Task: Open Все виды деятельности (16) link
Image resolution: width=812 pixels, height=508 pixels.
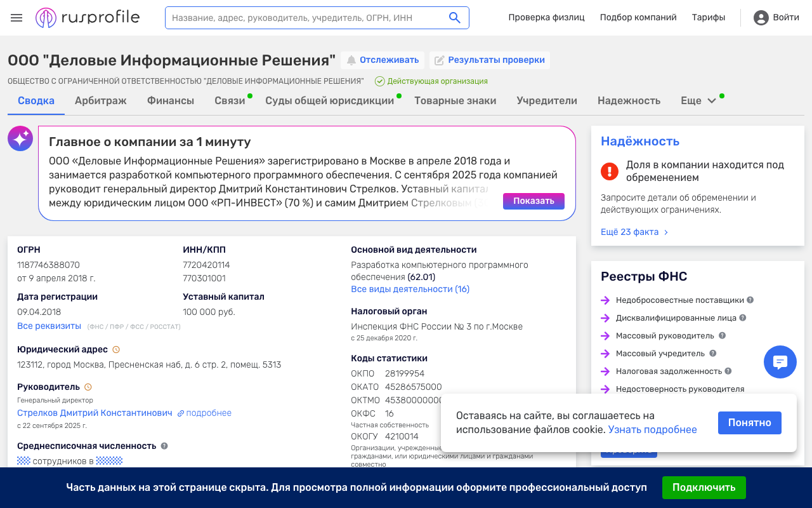Action: pyautogui.click(x=410, y=289)
